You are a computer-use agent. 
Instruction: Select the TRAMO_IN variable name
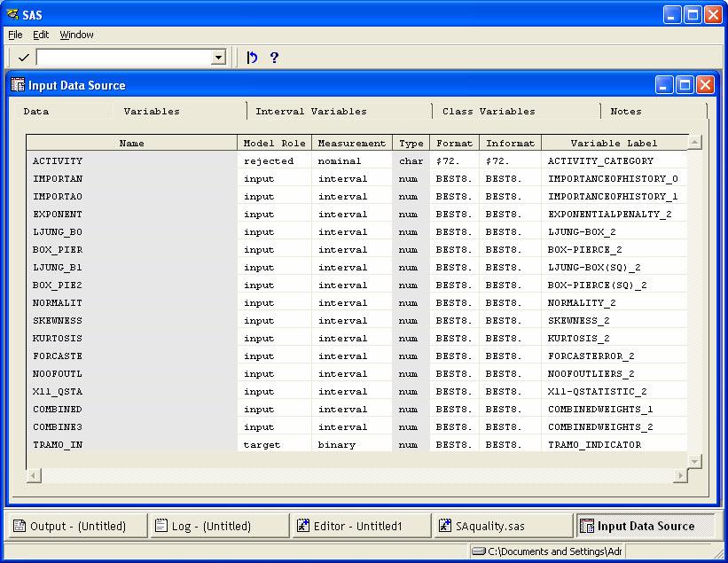(58, 445)
